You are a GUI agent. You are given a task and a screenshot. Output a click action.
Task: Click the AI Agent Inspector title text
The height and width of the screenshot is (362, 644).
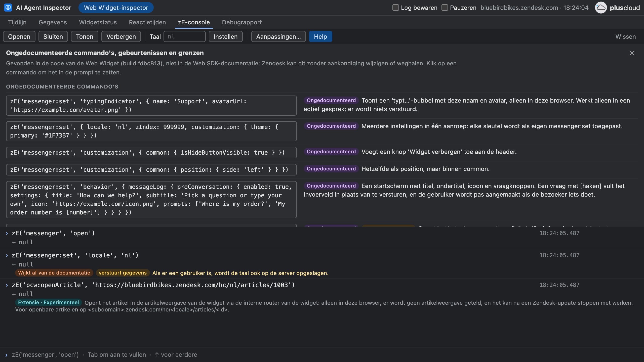44,8
